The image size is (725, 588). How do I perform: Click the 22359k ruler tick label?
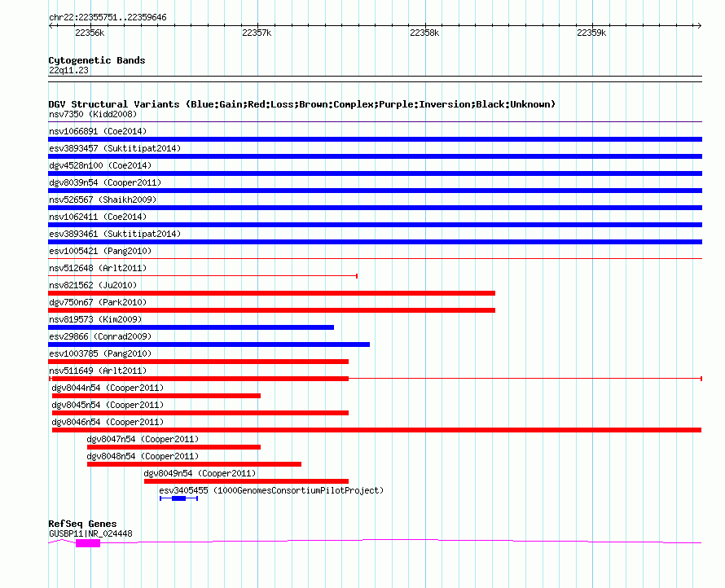[591, 33]
